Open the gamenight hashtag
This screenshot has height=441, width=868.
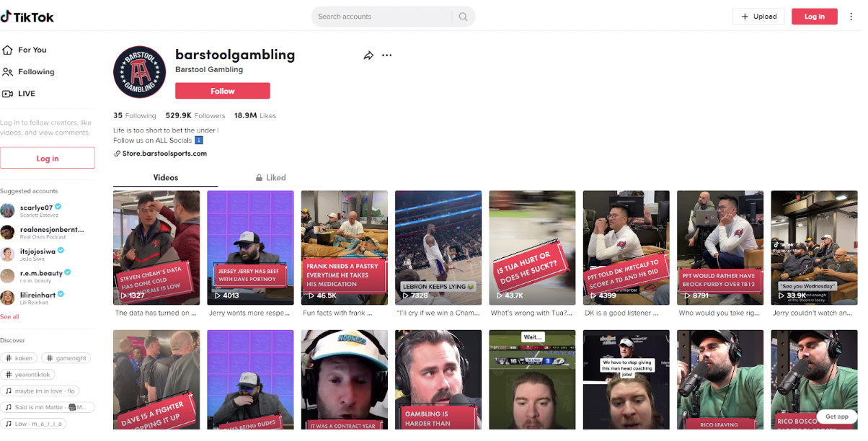point(66,358)
